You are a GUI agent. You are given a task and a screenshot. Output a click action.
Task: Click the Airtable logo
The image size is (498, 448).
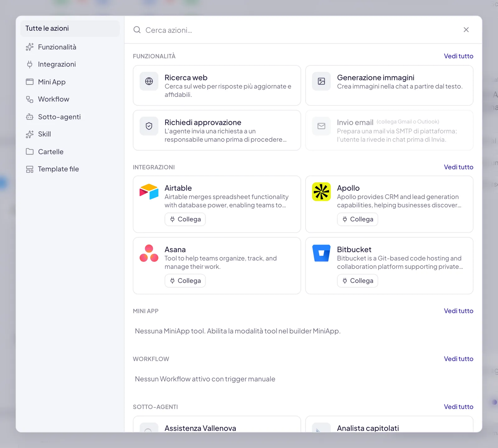tap(149, 192)
